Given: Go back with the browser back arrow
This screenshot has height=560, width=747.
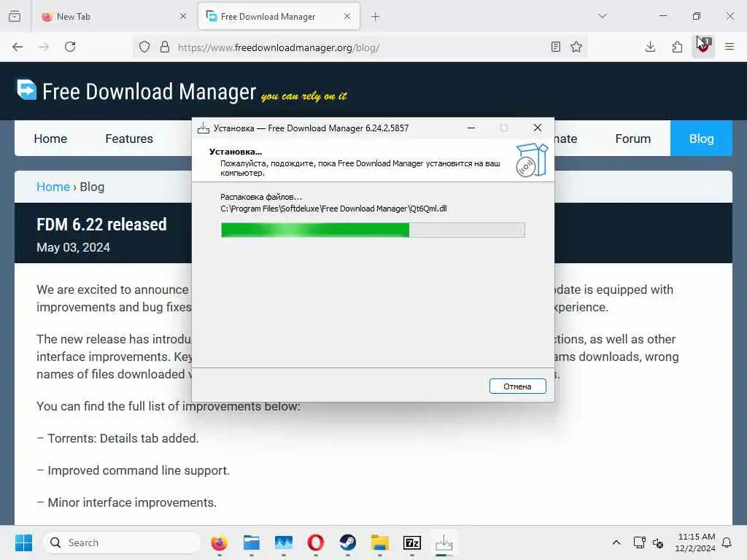Looking at the screenshot, I should coord(18,47).
